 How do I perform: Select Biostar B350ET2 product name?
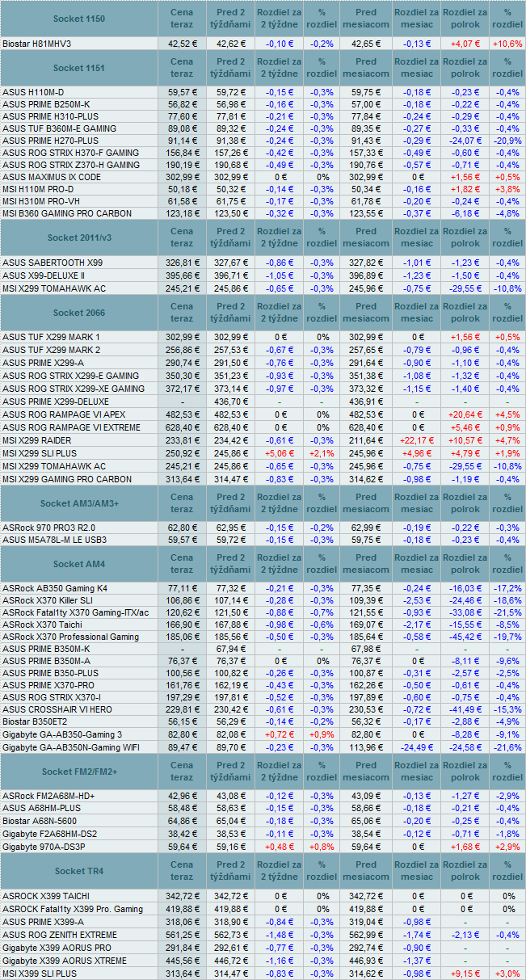click(36, 721)
